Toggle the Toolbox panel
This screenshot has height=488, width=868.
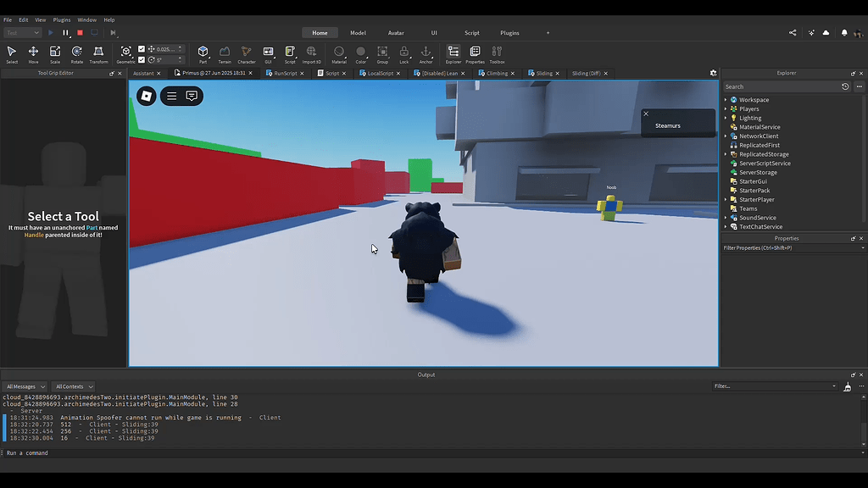[496, 53]
